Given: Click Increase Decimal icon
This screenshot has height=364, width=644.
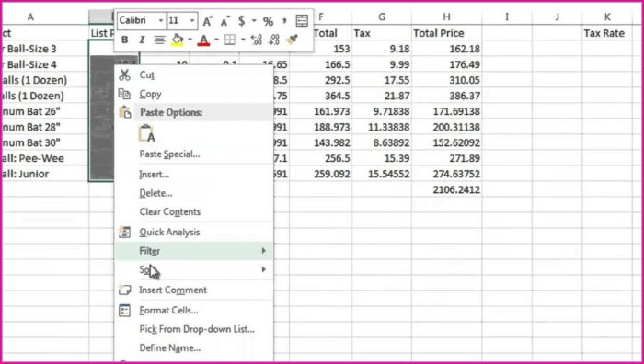Looking at the screenshot, I should coord(257,40).
